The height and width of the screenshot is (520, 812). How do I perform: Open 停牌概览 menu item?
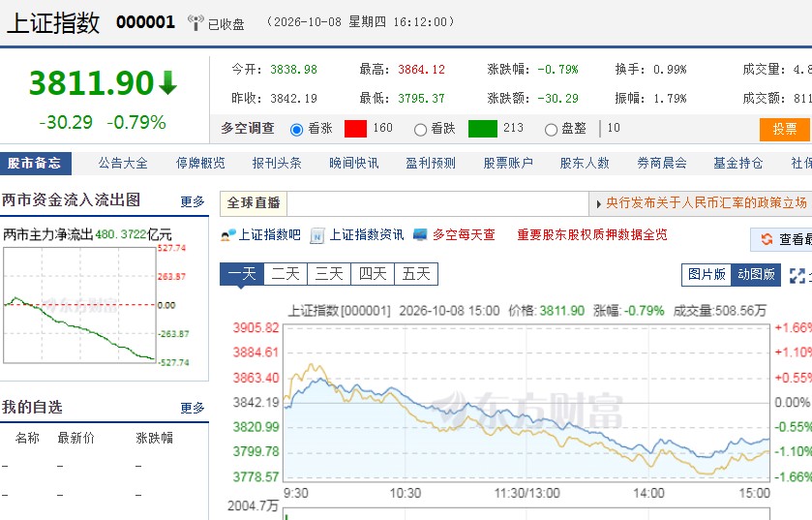[200, 163]
